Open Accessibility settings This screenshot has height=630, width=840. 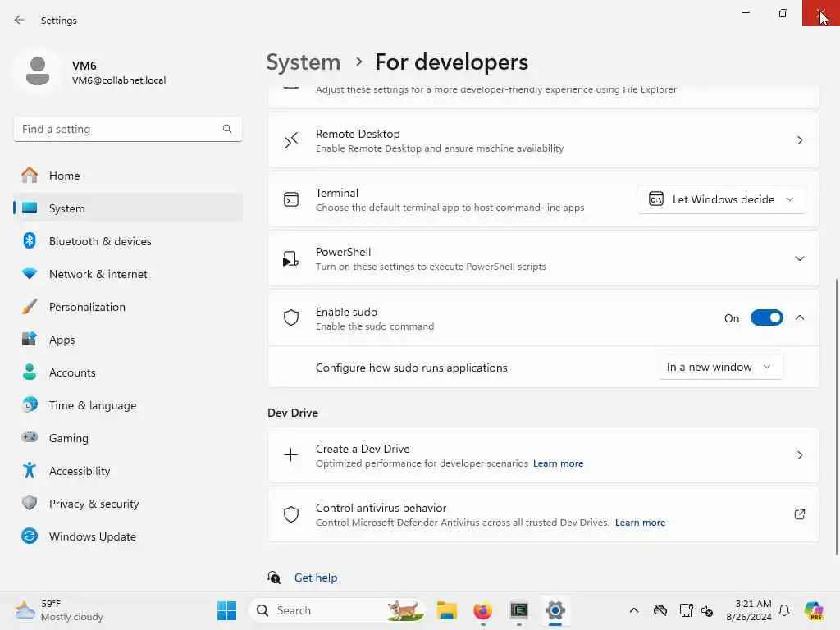click(127, 471)
